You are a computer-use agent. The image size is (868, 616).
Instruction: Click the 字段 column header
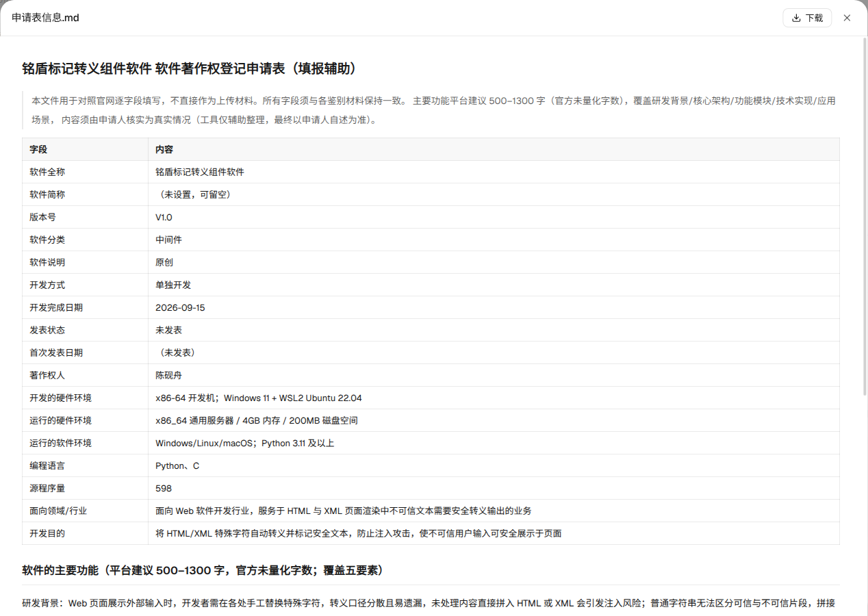pyautogui.click(x=85, y=149)
